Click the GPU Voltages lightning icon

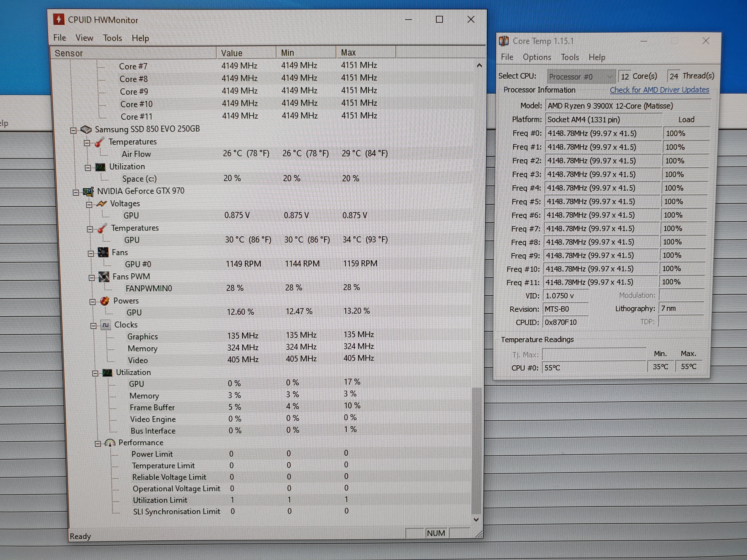[x=101, y=204]
